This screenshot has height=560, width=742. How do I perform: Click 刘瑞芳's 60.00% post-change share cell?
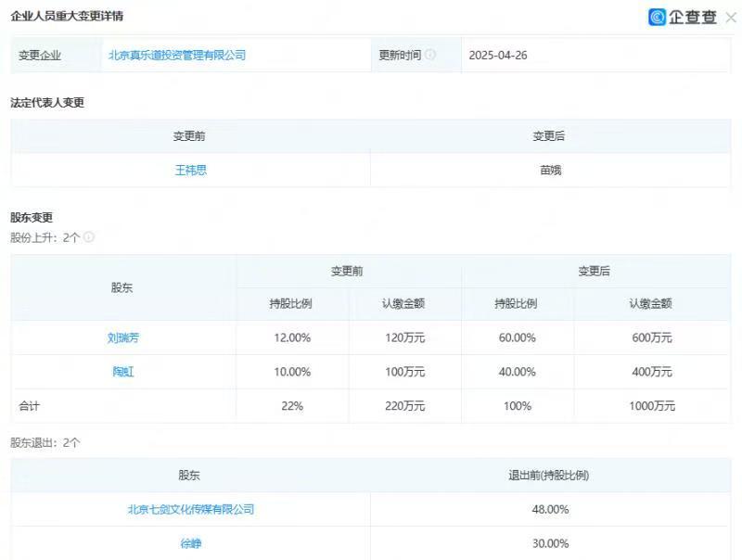517,337
